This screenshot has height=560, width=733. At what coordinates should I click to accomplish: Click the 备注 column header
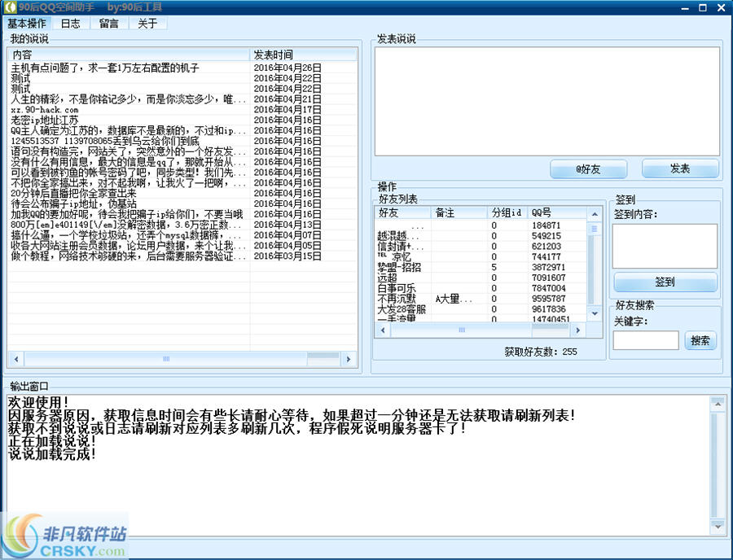459,212
